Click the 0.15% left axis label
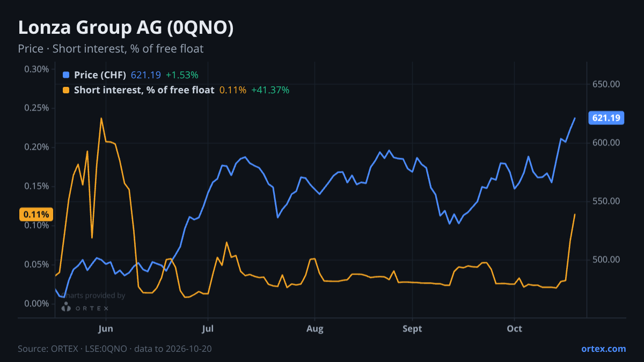Screen dimensions: 644x362 [37, 186]
